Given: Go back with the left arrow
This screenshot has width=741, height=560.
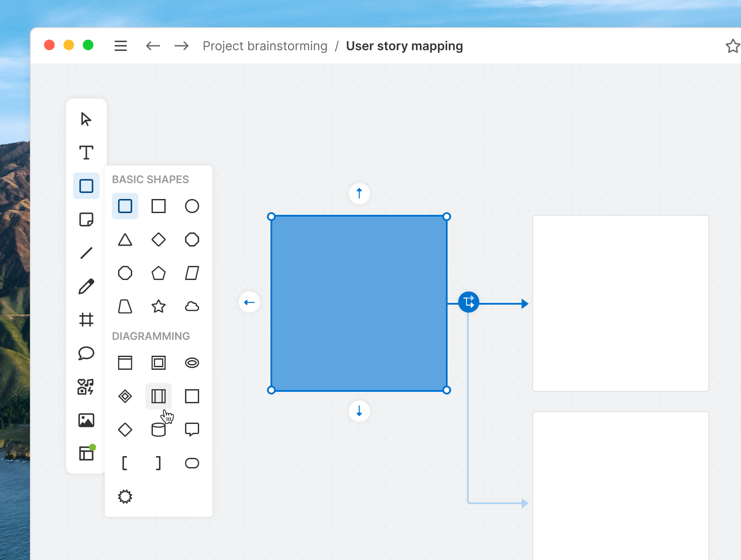Looking at the screenshot, I should click(x=153, y=46).
